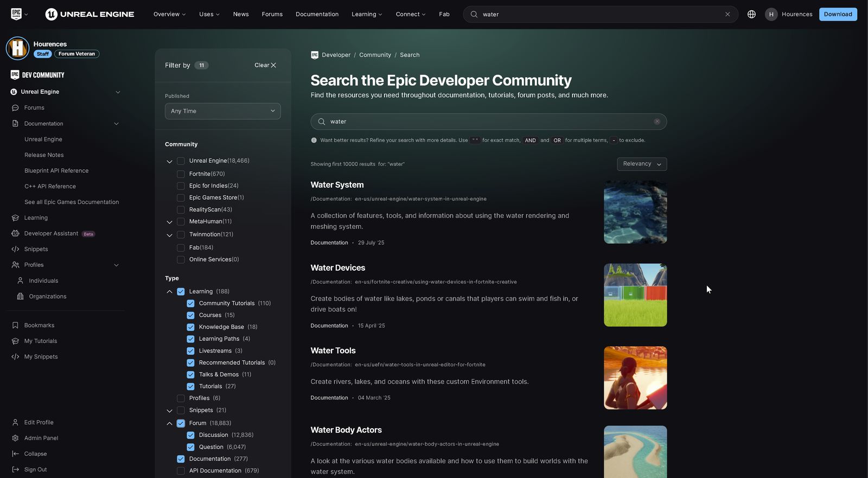Click the Water Devices result thumbnail
The image size is (868, 478).
point(635,295)
